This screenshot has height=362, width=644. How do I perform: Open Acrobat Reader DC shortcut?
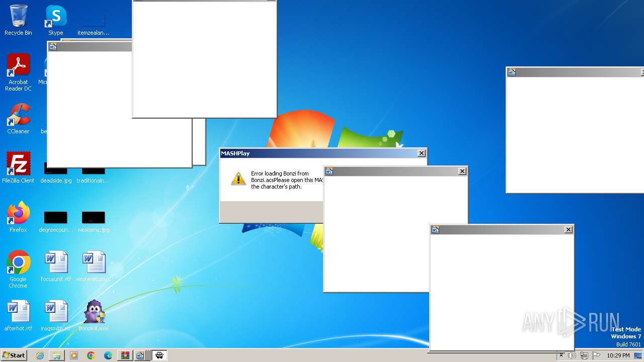tap(18, 72)
